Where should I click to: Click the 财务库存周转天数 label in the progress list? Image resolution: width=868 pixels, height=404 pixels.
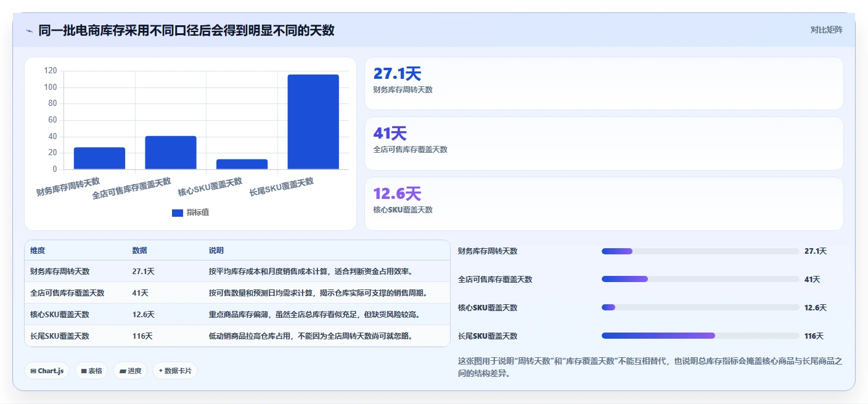(x=488, y=251)
